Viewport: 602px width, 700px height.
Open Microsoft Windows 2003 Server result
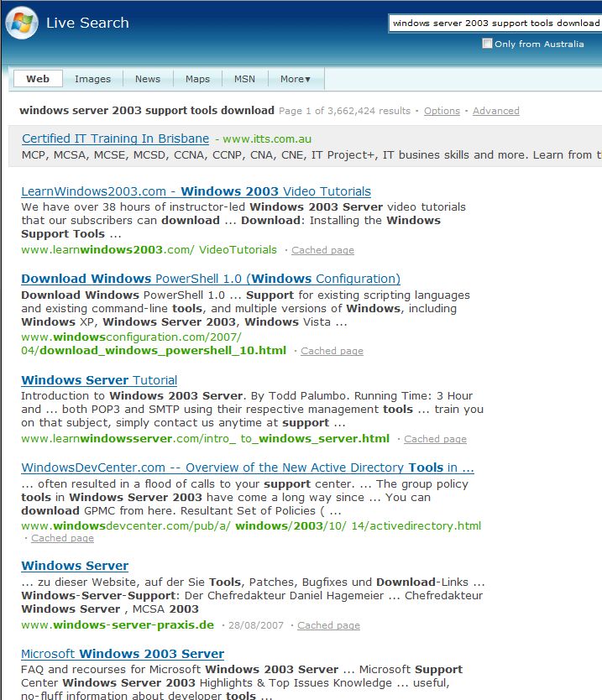coord(123,654)
